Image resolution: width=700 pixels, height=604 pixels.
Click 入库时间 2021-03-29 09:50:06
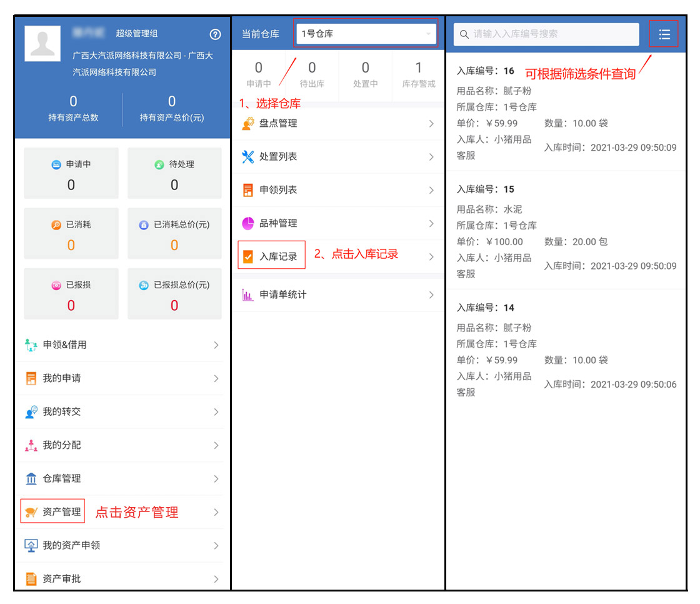point(610,385)
